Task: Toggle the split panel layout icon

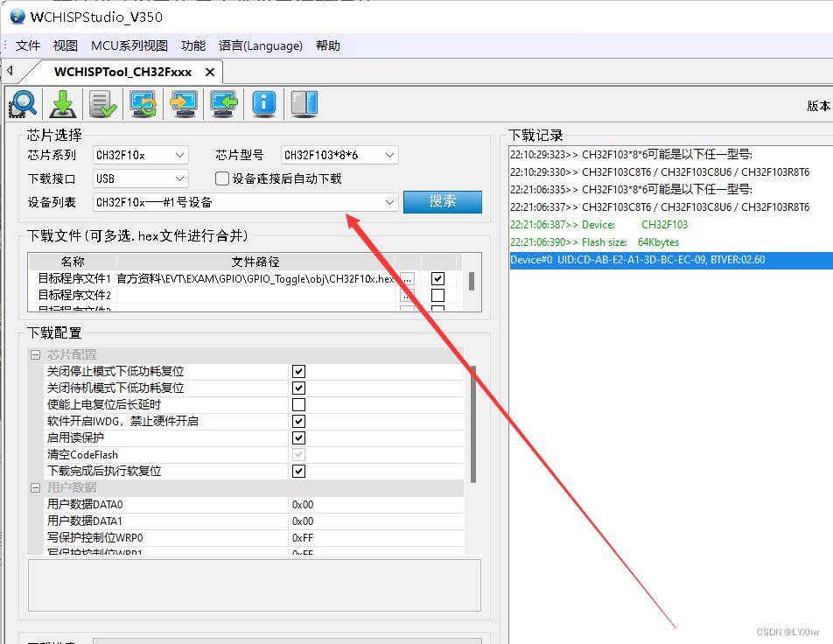Action: click(304, 104)
